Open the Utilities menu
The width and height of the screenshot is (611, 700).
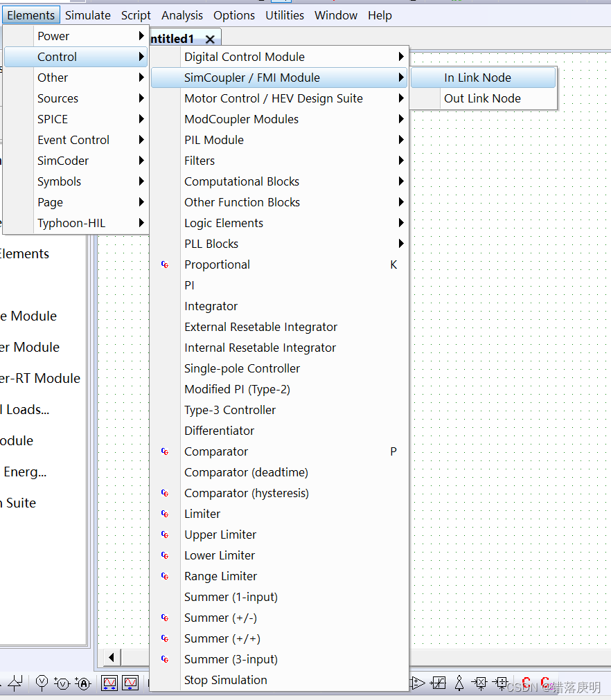tap(285, 15)
